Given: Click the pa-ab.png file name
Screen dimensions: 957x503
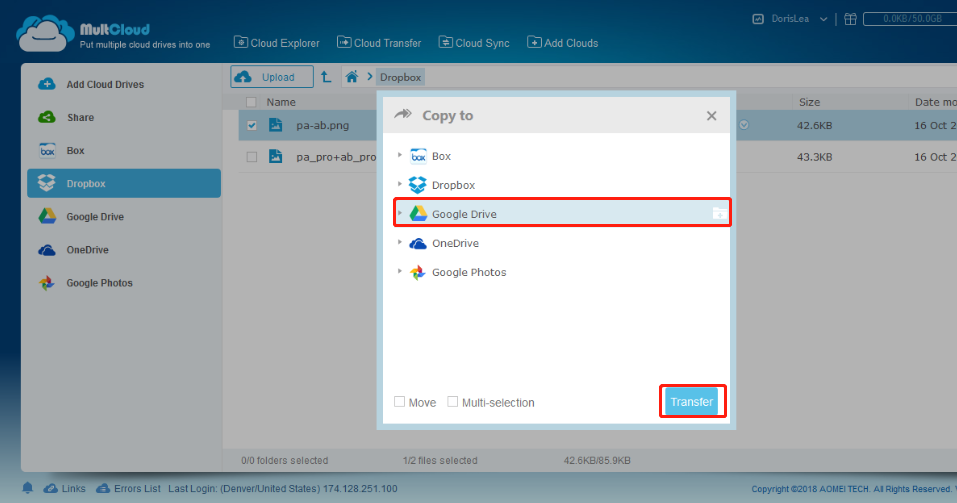Looking at the screenshot, I should pos(322,125).
